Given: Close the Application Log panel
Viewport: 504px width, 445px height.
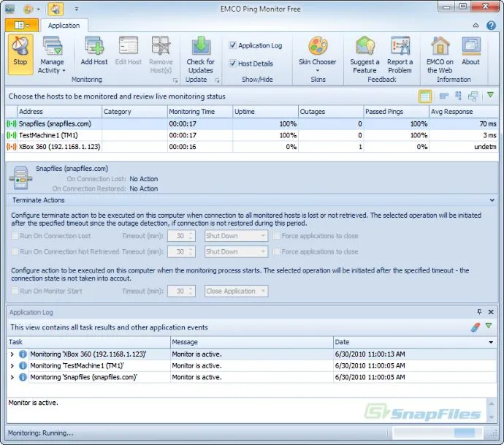Looking at the screenshot, I should click(491, 311).
